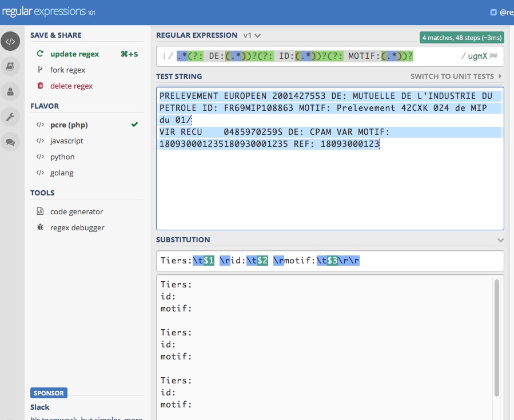Open the settings wrench icon

click(x=10, y=117)
